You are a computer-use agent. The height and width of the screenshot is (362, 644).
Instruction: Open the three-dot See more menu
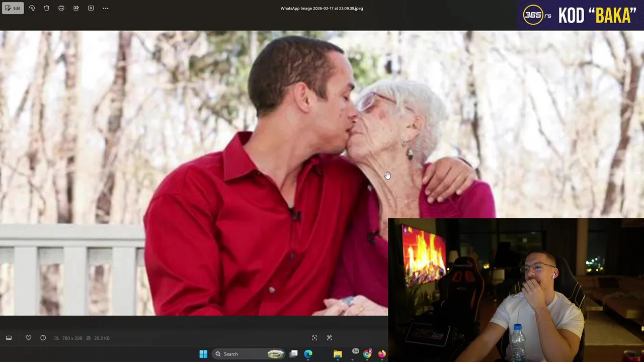tap(106, 8)
